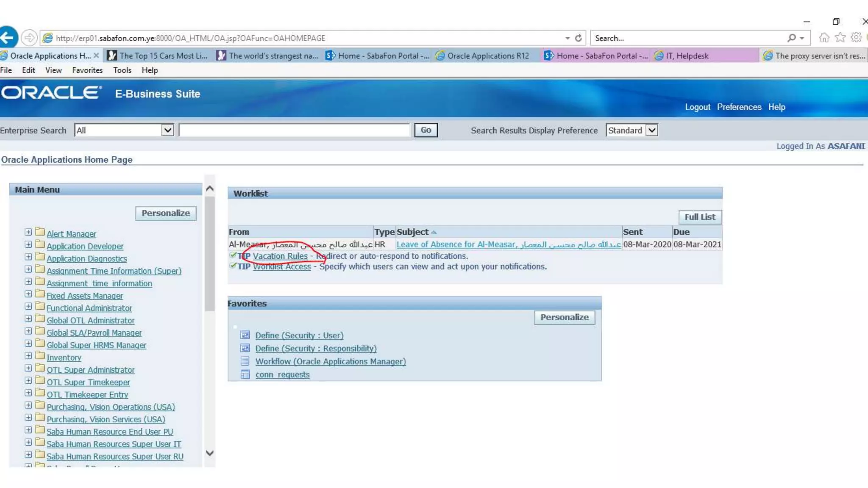Image resolution: width=868 pixels, height=488 pixels.
Task: Open the Vacation Rules link
Action: pos(280,256)
